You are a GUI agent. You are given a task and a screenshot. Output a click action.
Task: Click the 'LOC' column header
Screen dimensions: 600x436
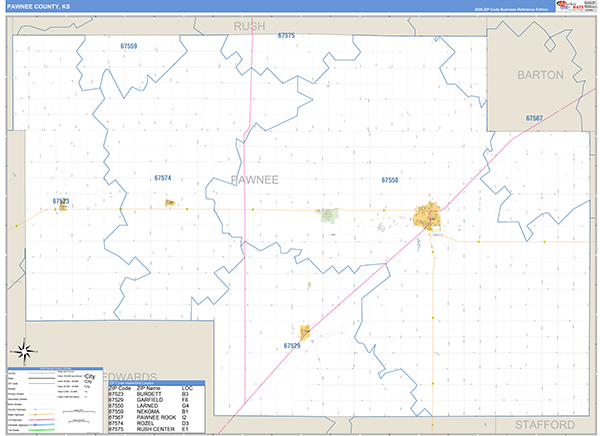point(188,388)
